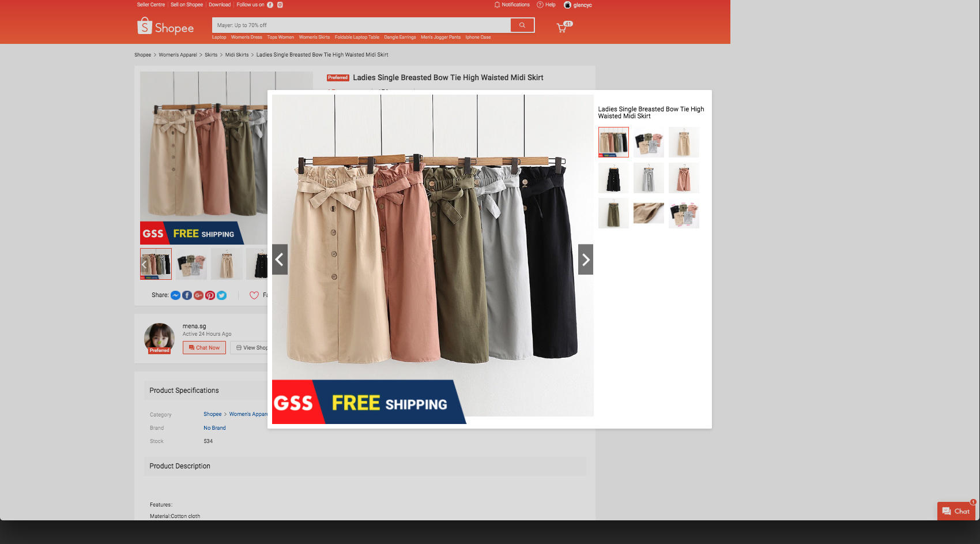Open the floating Chat widget
The width and height of the screenshot is (980, 544).
(x=956, y=511)
